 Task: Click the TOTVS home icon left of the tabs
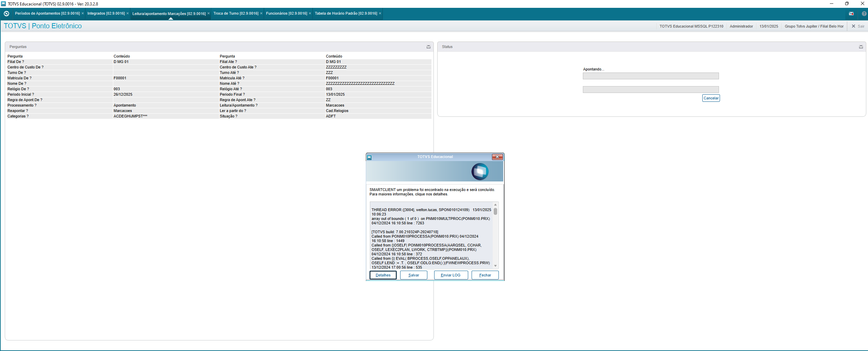click(x=6, y=14)
